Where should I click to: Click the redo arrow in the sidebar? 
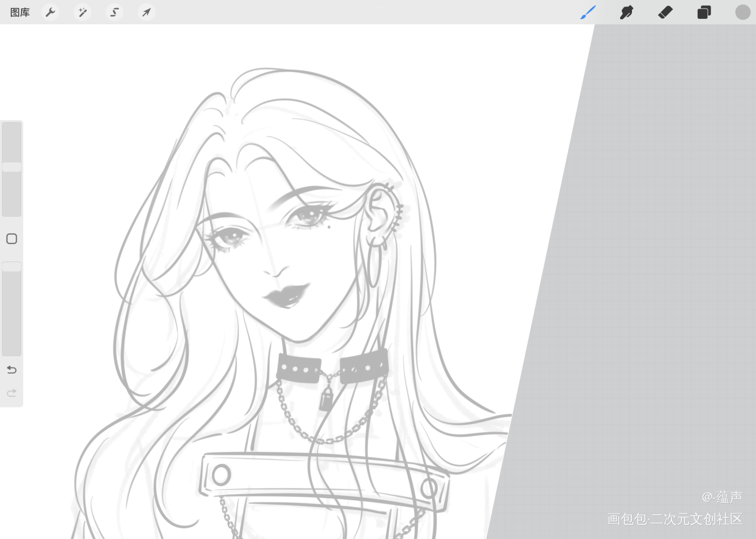[11, 393]
